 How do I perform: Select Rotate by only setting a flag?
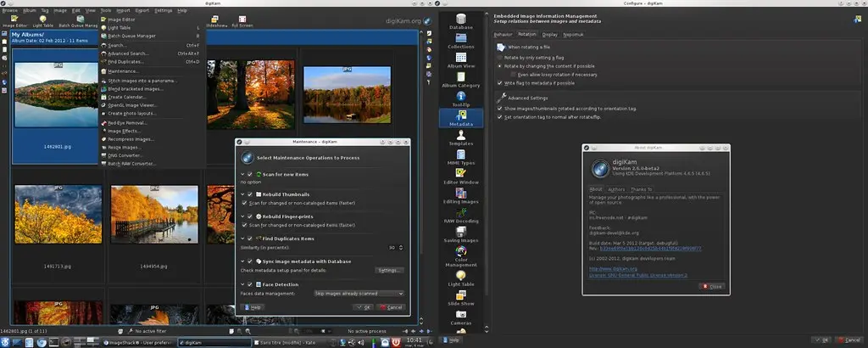(x=500, y=57)
